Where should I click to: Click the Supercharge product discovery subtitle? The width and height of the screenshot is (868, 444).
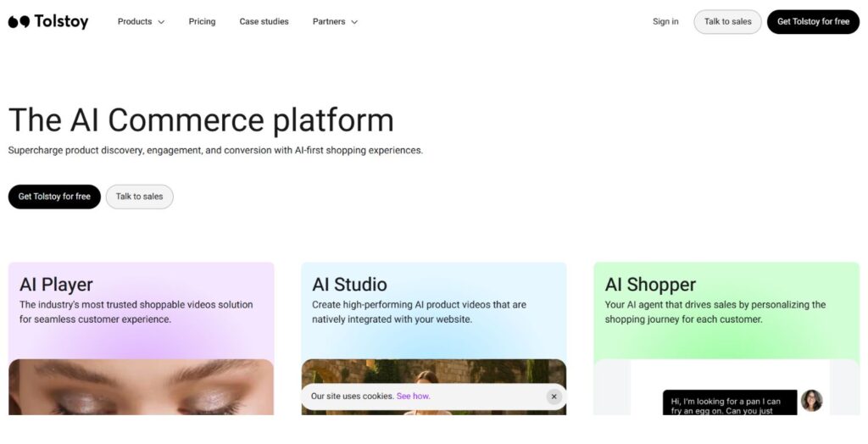[x=215, y=150]
